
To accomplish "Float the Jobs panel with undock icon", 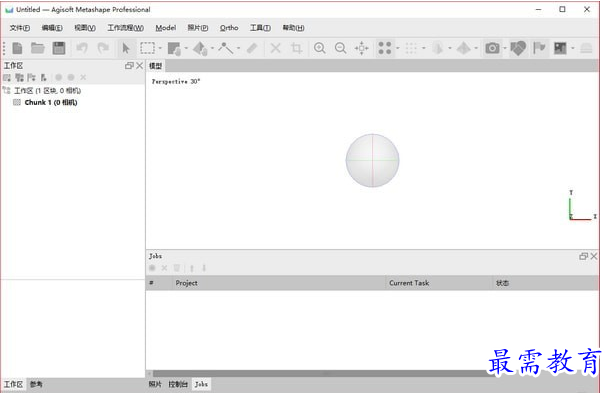I will tap(583, 256).
